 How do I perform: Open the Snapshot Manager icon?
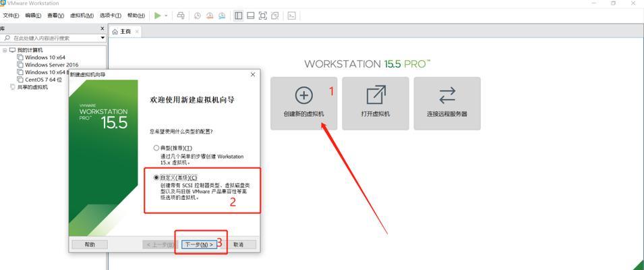tap(222, 16)
